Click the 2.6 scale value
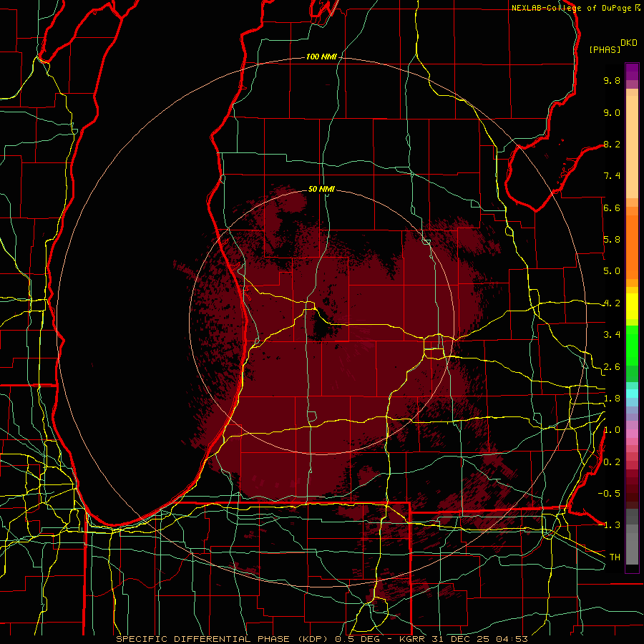This screenshot has height=644, width=644. (612, 367)
